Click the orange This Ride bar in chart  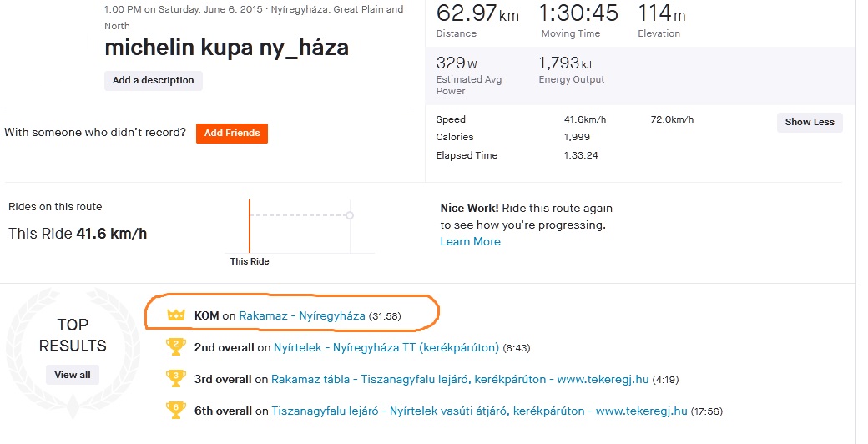click(x=249, y=225)
